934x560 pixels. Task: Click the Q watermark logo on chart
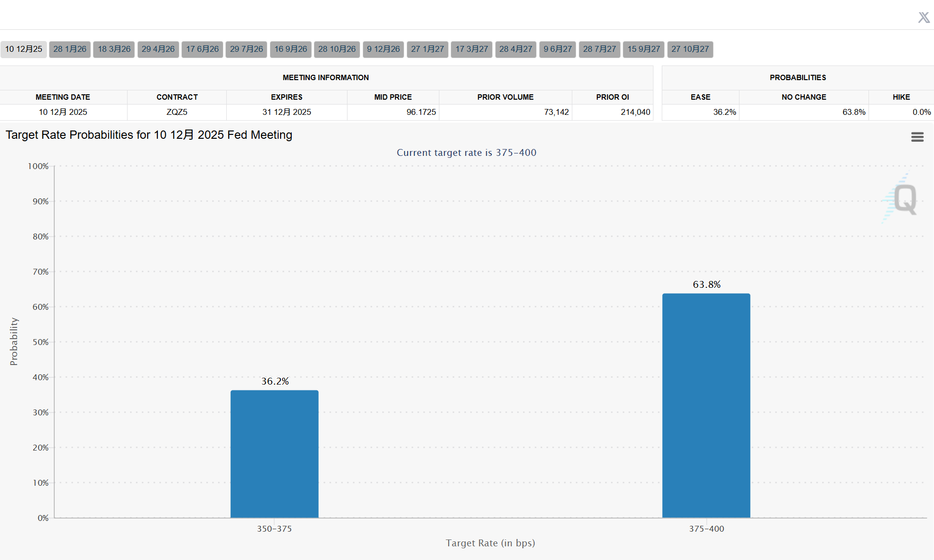click(x=901, y=198)
